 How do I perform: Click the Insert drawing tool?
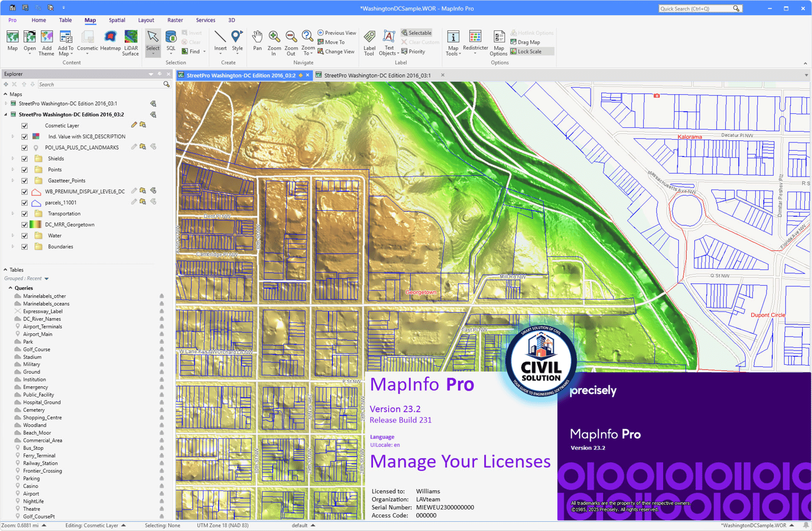pyautogui.click(x=220, y=42)
